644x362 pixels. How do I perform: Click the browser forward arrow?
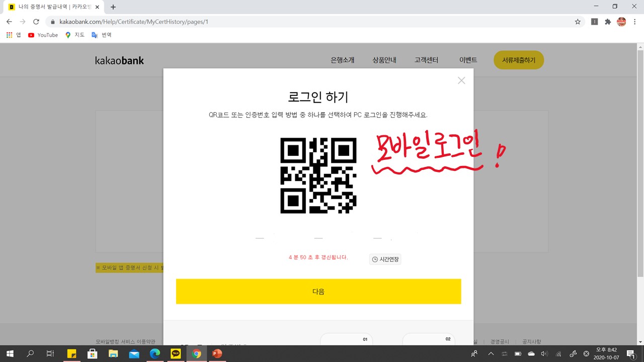click(23, 22)
